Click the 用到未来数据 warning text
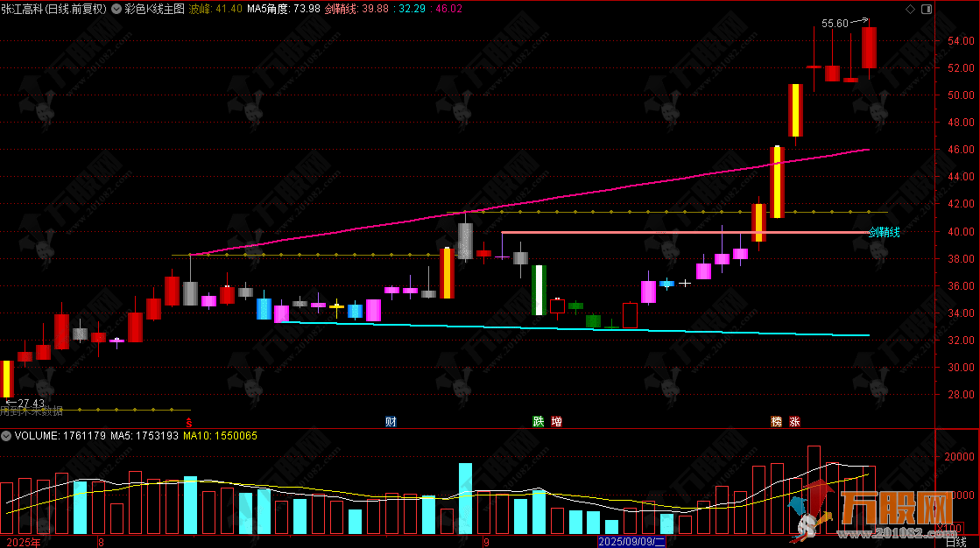Image resolution: width=980 pixels, height=548 pixels. [x=32, y=411]
